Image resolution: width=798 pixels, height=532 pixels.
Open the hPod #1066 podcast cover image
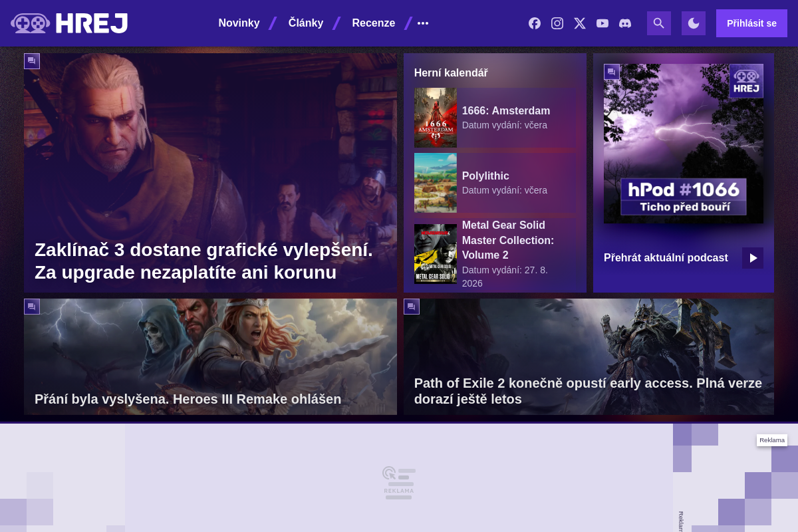coord(684,144)
